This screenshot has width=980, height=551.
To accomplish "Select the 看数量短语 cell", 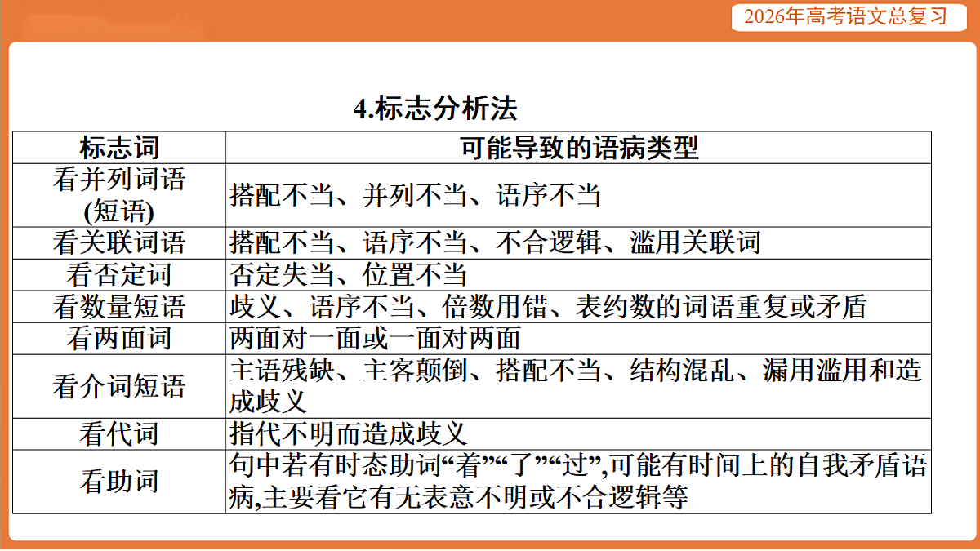I will [119, 306].
